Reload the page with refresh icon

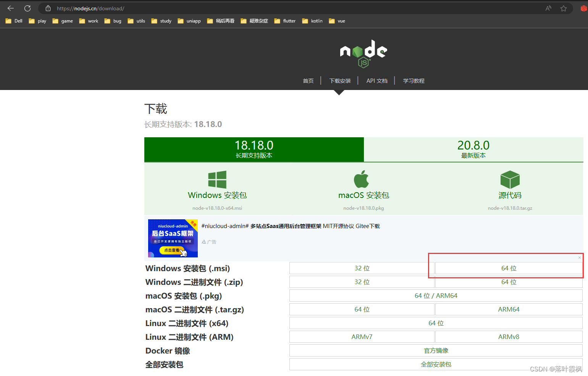coord(27,8)
